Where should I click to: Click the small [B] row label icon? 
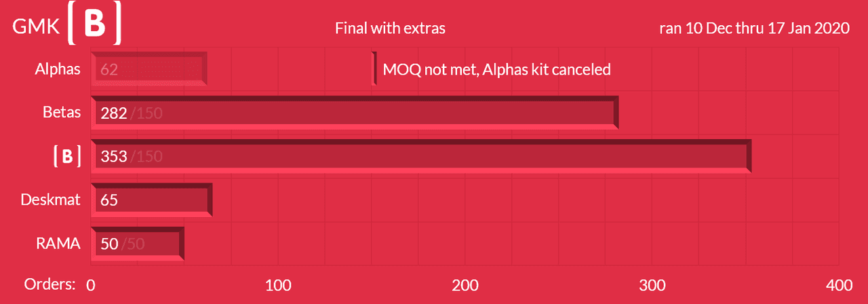pos(67,157)
